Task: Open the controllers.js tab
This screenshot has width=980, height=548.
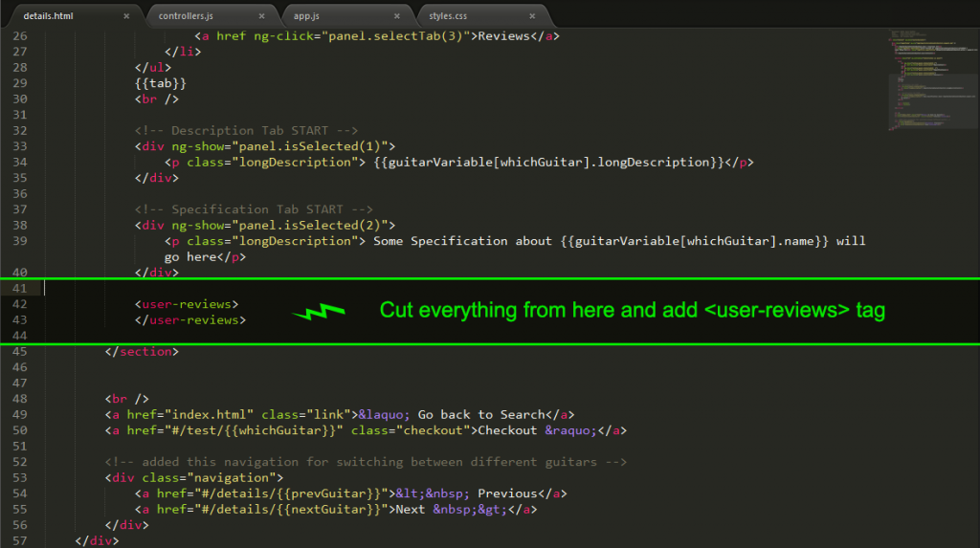Action: click(186, 15)
